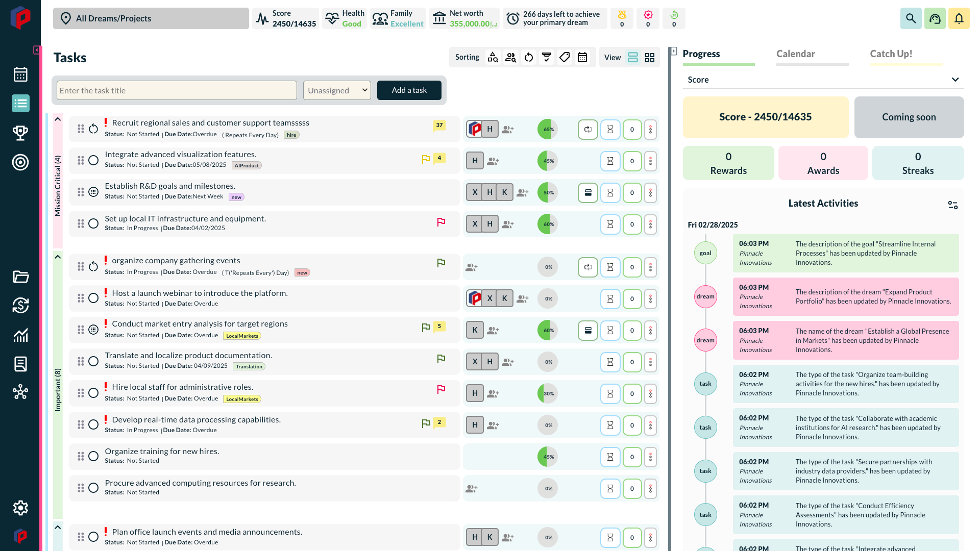The height and width of the screenshot is (551, 980).
Task: Switch to the Calendar tab
Action: tap(795, 54)
